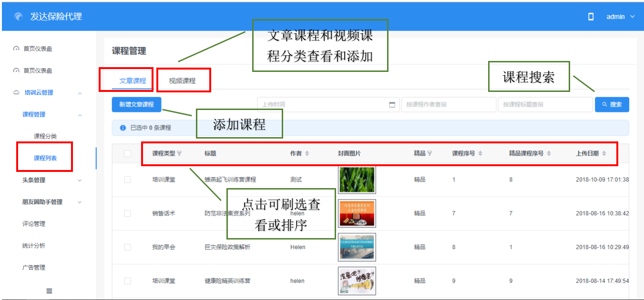
Task: Sort by 课程序号 column arrows
Action: point(480,153)
